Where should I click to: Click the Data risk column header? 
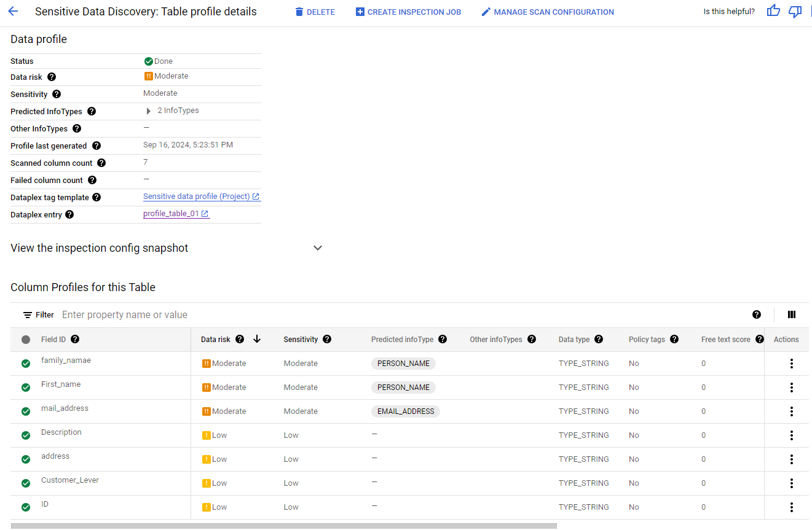(216, 340)
